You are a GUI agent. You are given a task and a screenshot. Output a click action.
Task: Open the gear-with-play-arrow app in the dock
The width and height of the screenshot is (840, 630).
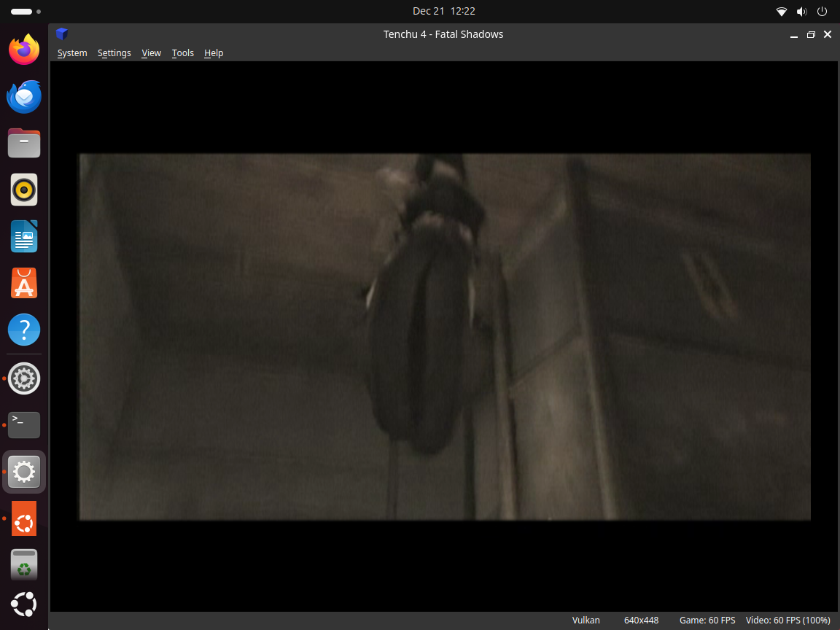point(24,378)
